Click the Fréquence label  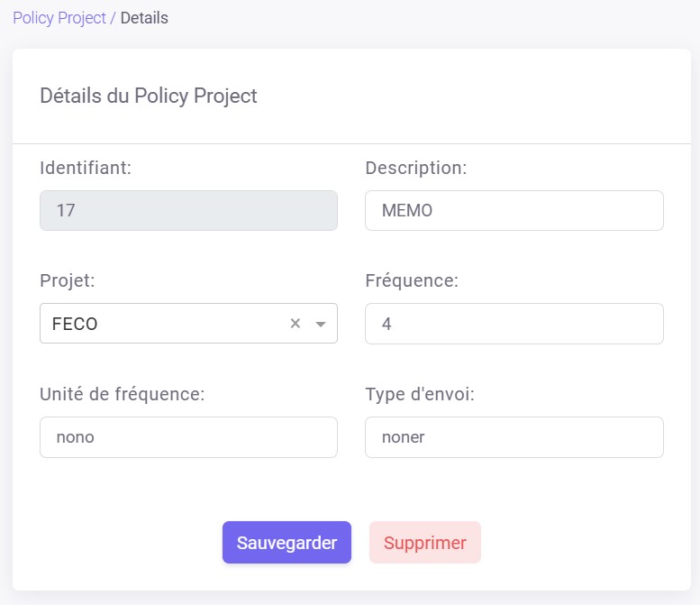tap(412, 280)
